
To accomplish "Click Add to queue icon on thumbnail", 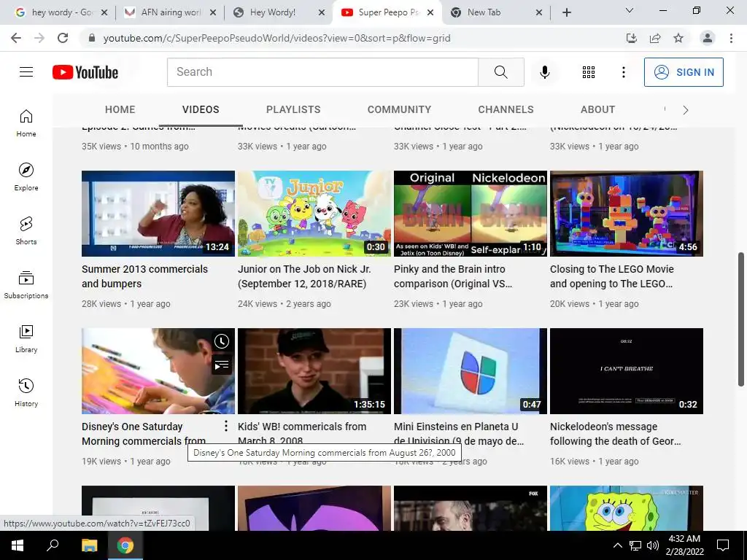I will tap(222, 365).
